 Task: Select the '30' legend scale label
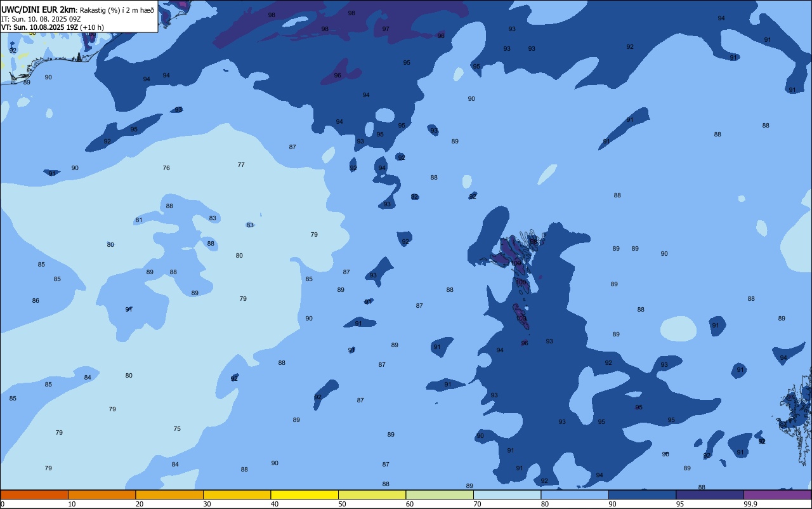pos(207,504)
